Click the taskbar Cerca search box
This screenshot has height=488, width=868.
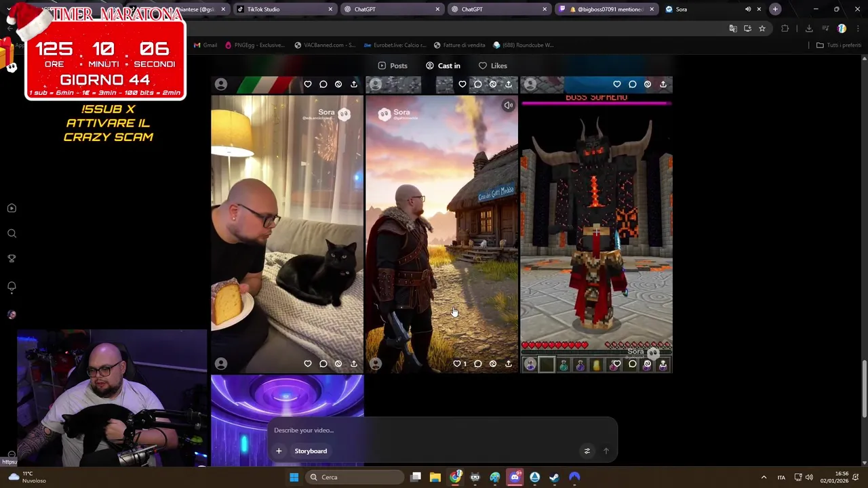pos(355,477)
